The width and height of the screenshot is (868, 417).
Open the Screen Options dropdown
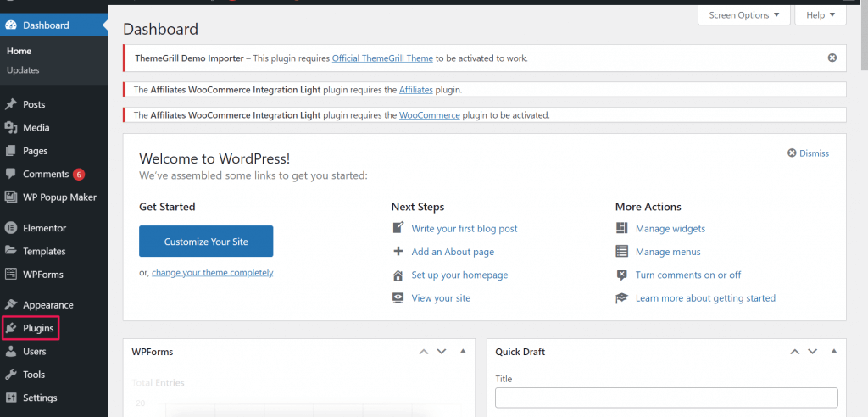click(744, 15)
